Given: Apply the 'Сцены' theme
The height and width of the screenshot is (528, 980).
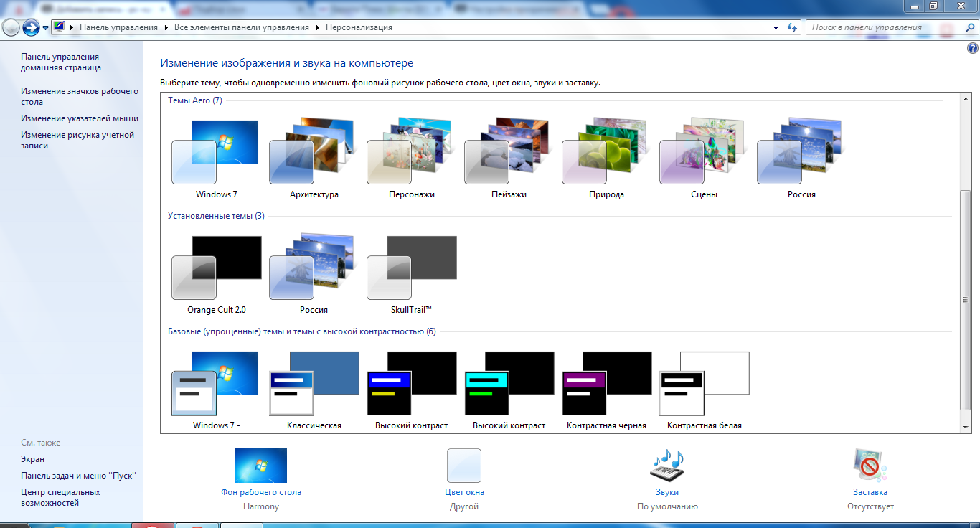Looking at the screenshot, I should 704,159.
